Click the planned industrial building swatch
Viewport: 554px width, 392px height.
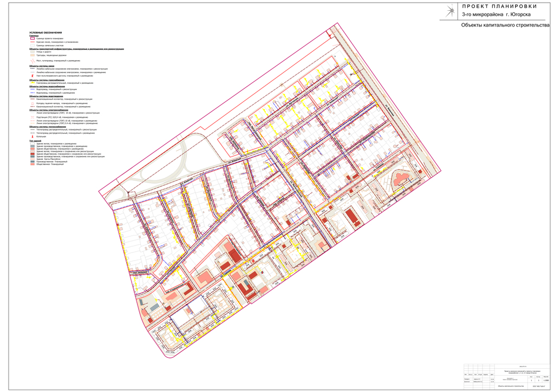pos(32,147)
